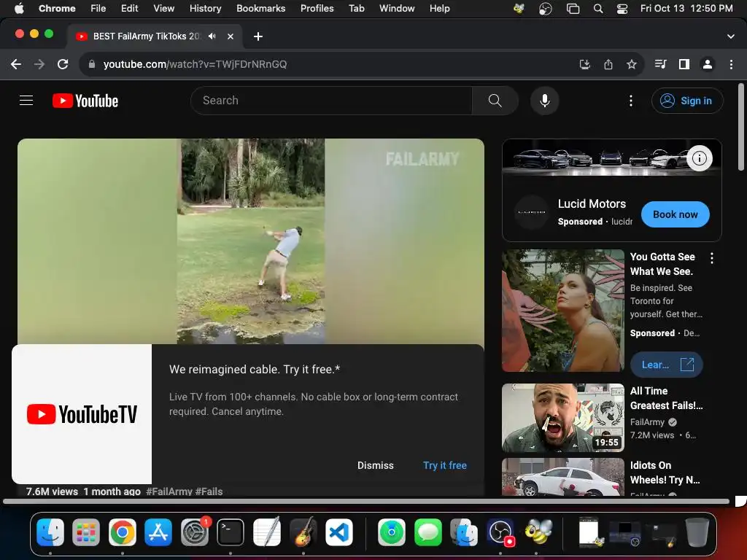Click the Try it free link
This screenshot has height=560, width=747.
pyautogui.click(x=444, y=465)
